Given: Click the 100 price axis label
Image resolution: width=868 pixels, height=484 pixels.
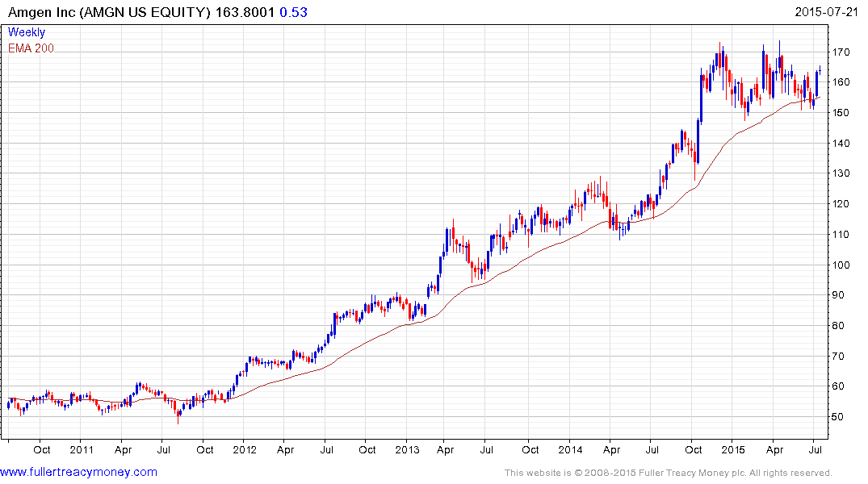Looking at the screenshot, I should tap(841, 265).
